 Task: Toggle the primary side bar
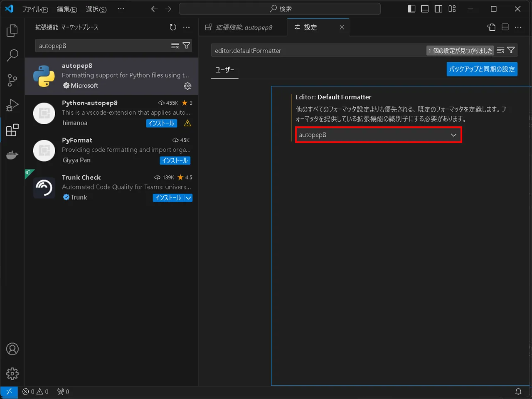click(411, 9)
